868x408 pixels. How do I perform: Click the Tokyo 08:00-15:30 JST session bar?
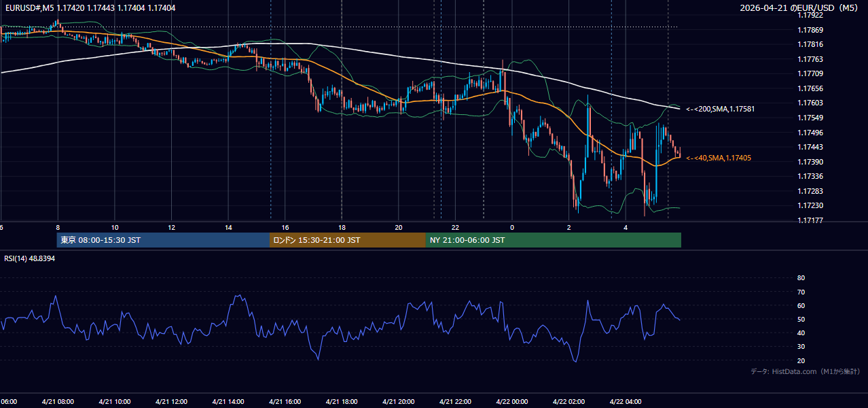pos(164,240)
